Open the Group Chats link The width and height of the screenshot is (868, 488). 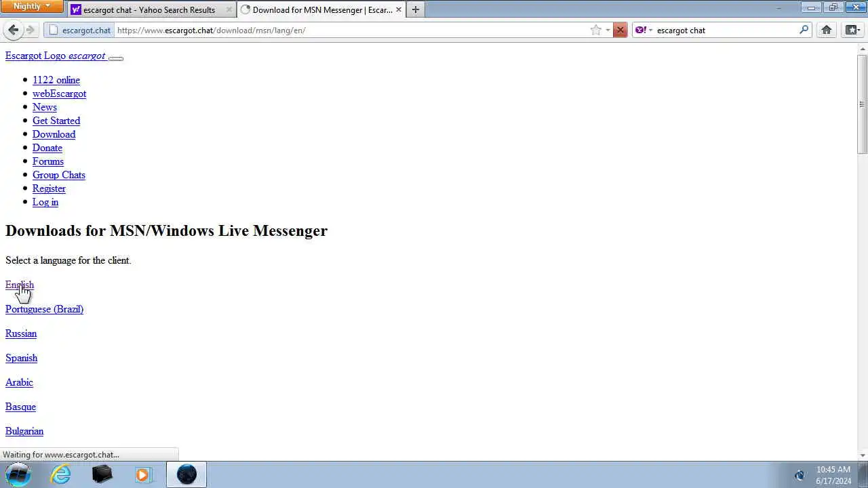[x=59, y=175]
